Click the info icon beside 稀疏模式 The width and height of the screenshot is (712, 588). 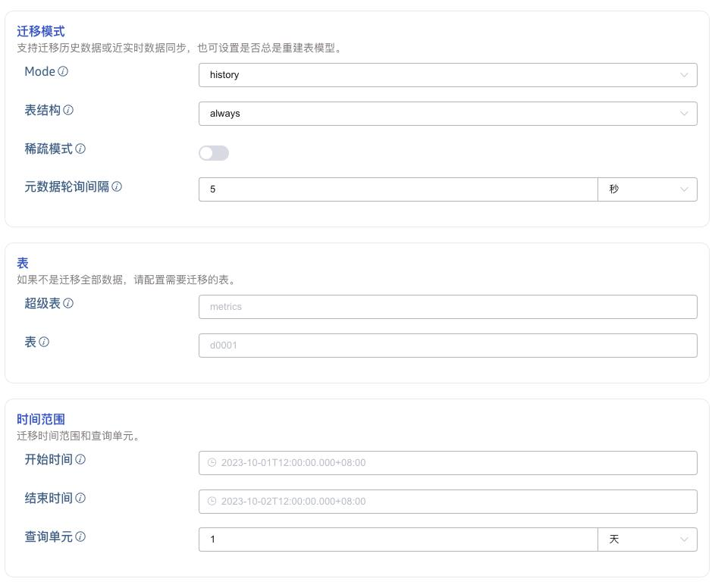(x=80, y=149)
